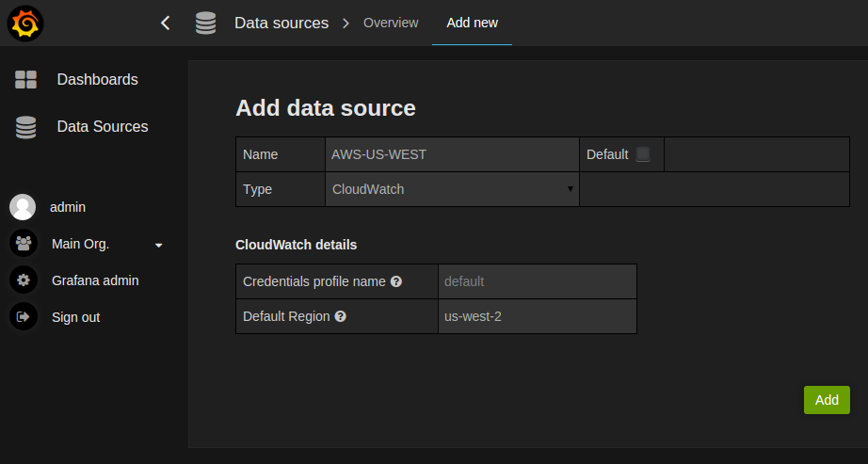Enable the Default data source checkbox

[x=643, y=154]
